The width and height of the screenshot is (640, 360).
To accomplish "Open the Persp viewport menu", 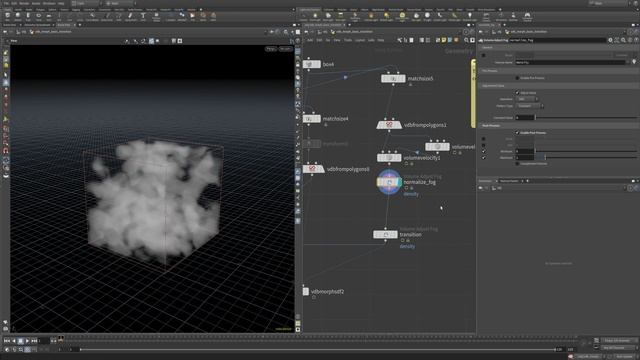I will tap(271, 49).
